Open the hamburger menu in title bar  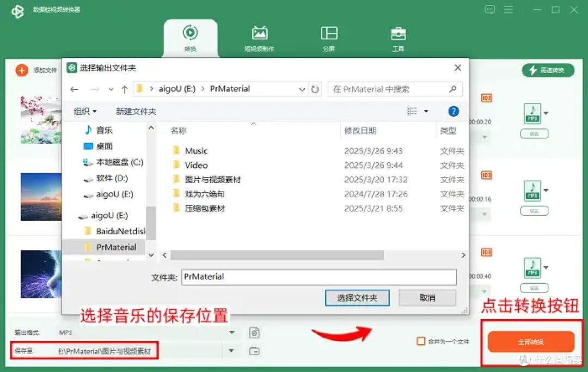click(x=508, y=9)
